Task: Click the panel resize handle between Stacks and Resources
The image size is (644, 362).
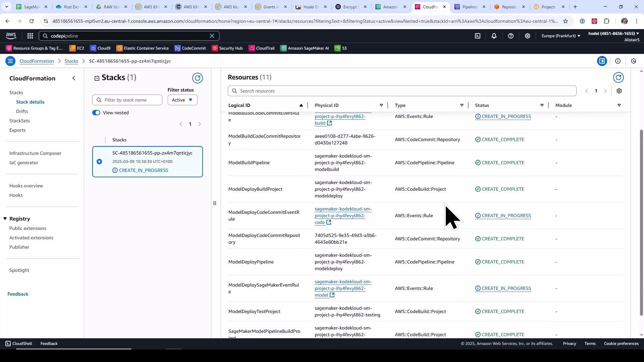Action: pyautogui.click(x=215, y=203)
